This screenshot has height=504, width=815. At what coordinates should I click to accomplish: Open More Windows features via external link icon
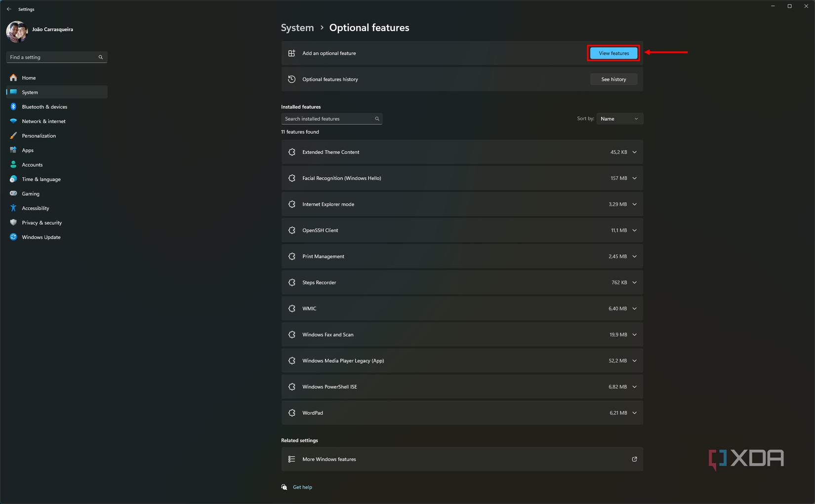(634, 459)
